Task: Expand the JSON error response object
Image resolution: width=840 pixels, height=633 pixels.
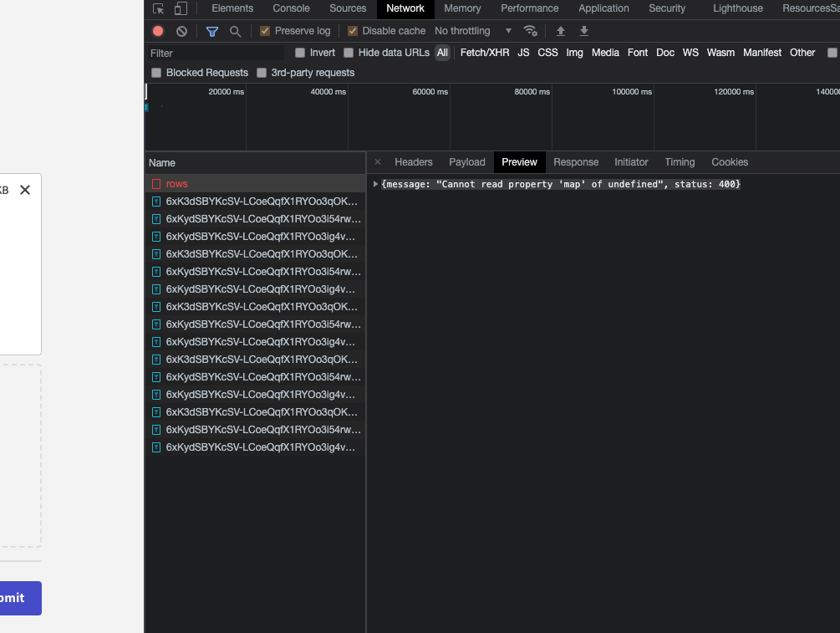Action: [x=375, y=184]
